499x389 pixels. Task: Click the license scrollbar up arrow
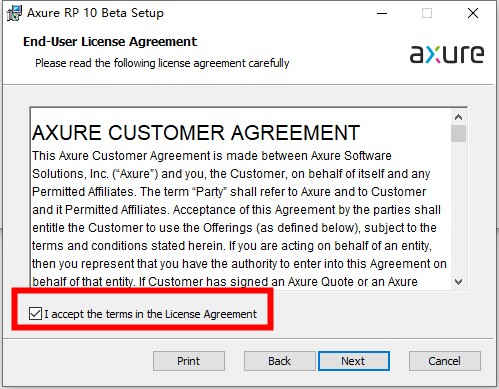coord(459,117)
